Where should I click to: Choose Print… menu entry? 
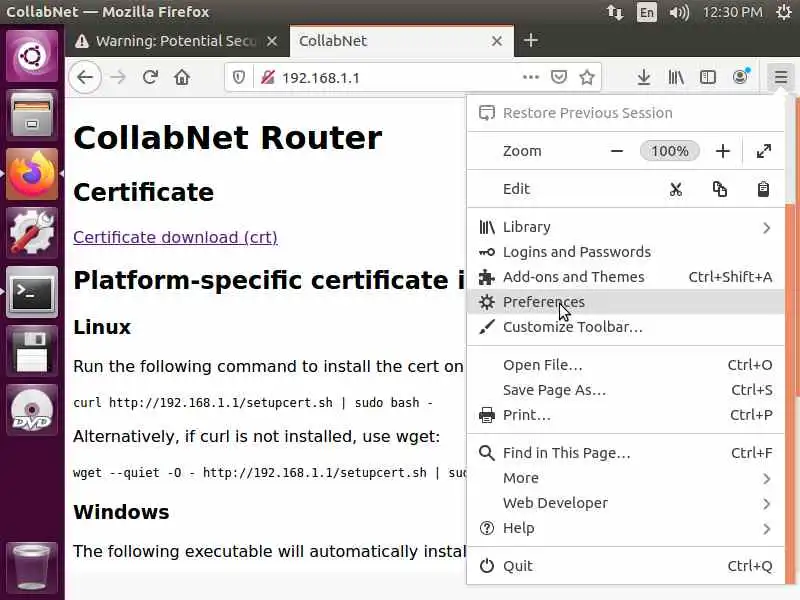click(x=626, y=415)
